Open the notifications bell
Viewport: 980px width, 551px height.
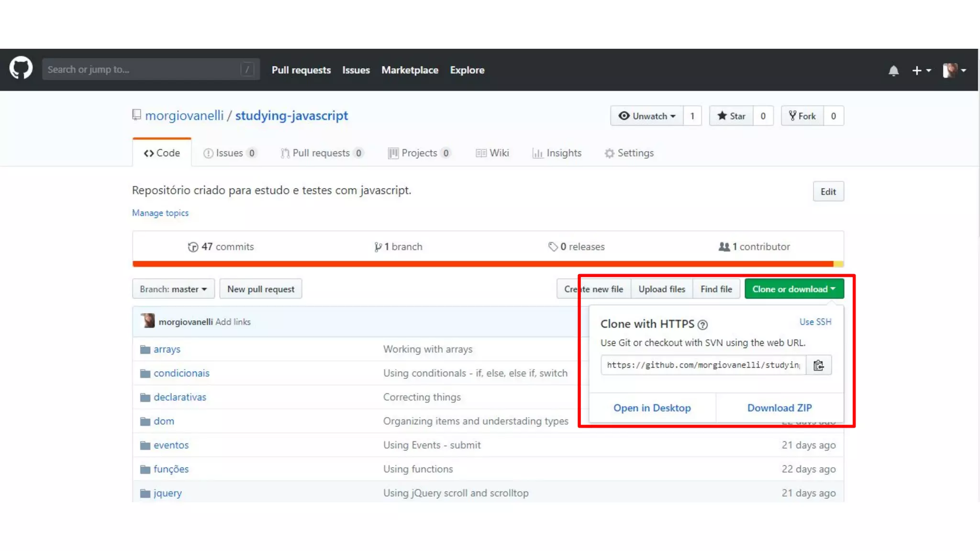click(893, 71)
